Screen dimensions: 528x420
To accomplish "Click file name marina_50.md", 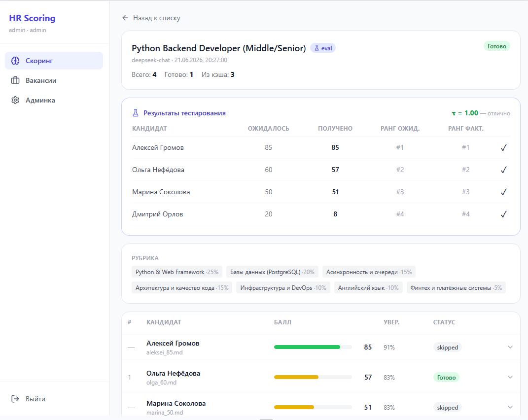I will point(165,413).
